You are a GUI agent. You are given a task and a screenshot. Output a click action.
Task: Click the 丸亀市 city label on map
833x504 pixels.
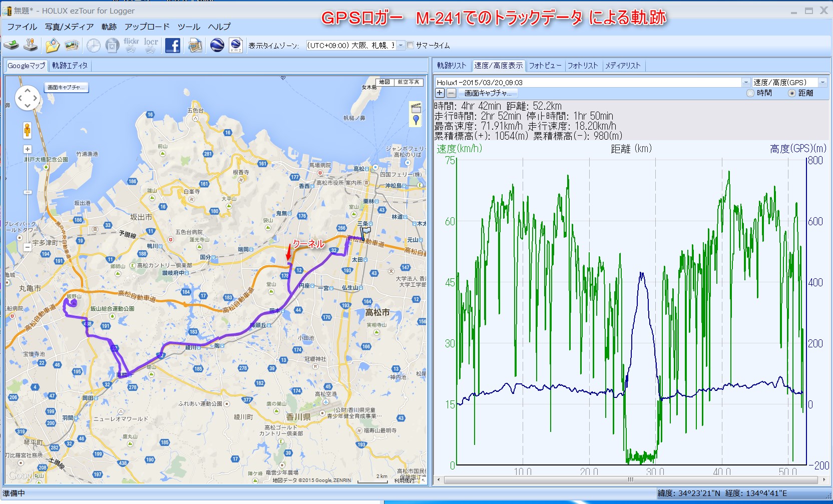(30, 288)
